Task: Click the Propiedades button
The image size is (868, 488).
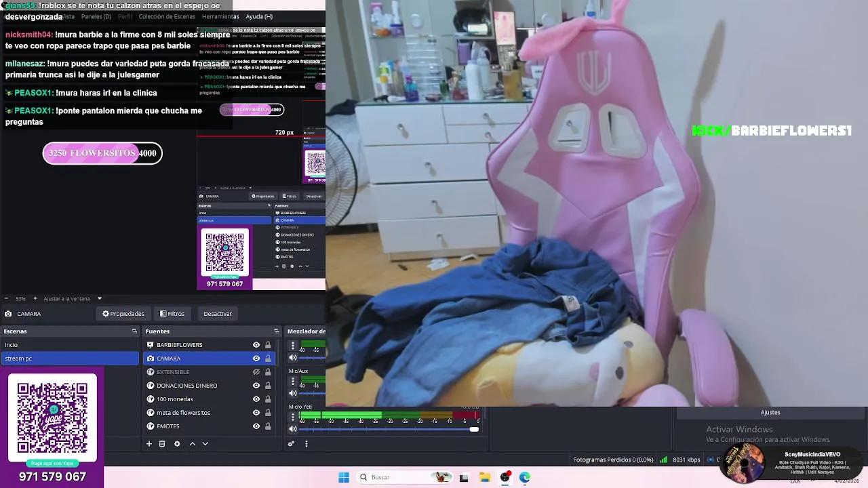Action: (x=123, y=314)
